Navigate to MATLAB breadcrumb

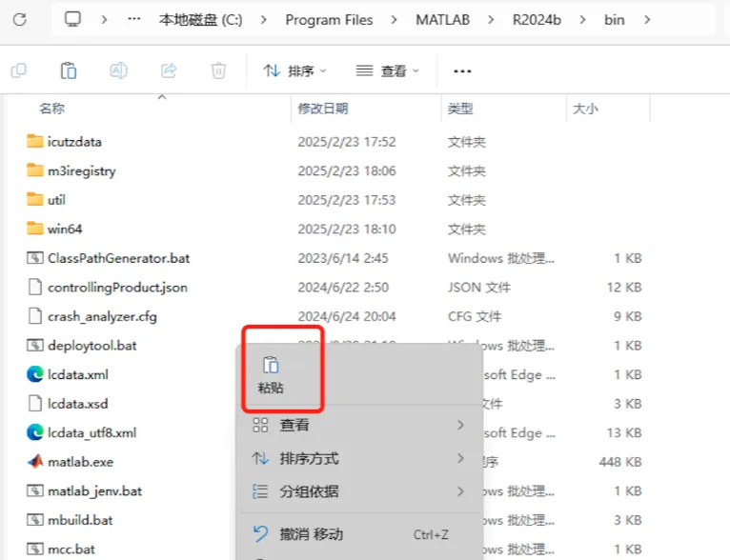click(x=442, y=20)
